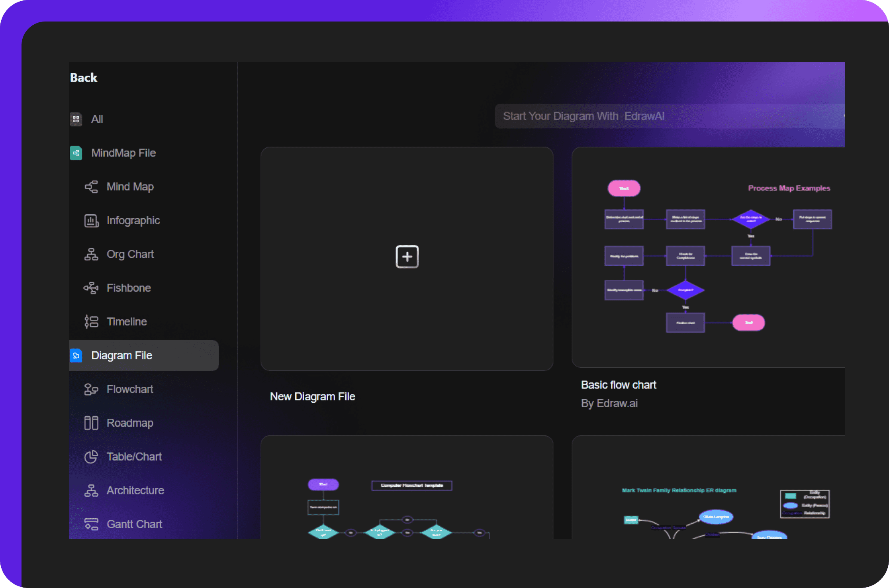This screenshot has height=588, width=889.
Task: Select the Gantt Chart icon
Action: click(91, 524)
